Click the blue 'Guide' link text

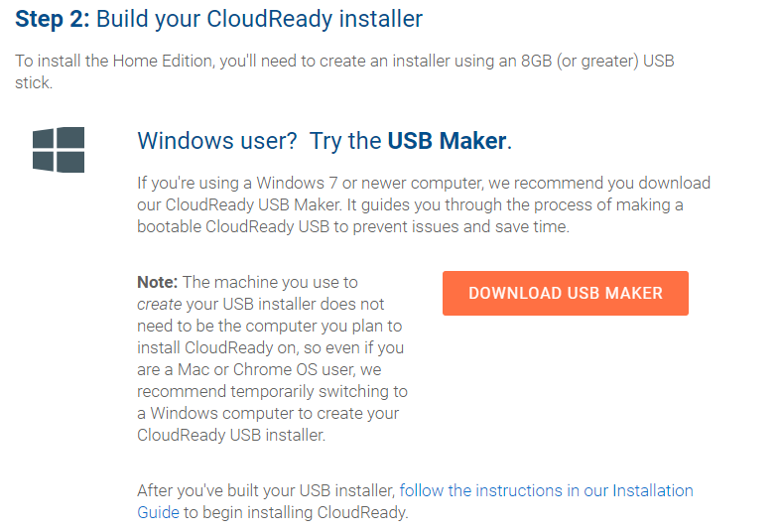[158, 512]
